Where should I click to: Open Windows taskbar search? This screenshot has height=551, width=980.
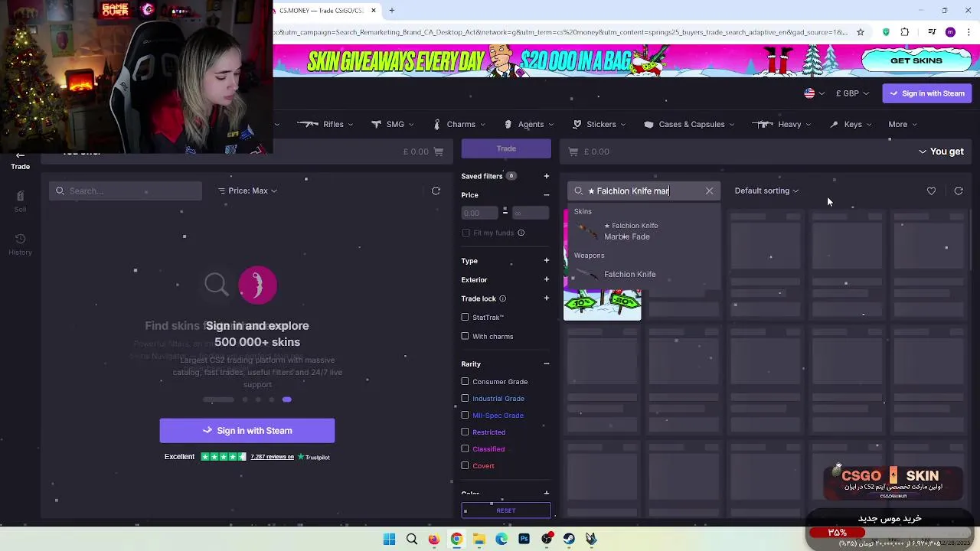click(412, 539)
